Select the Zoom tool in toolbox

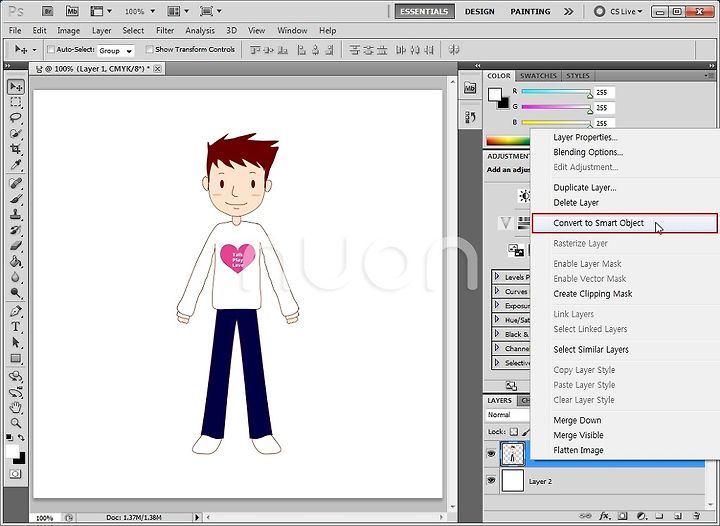coord(16,423)
